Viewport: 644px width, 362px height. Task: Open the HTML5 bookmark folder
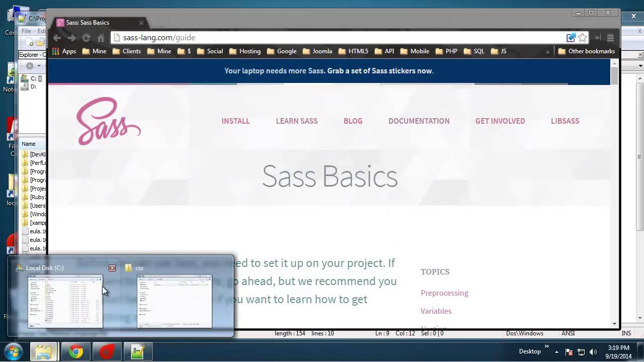click(x=353, y=51)
